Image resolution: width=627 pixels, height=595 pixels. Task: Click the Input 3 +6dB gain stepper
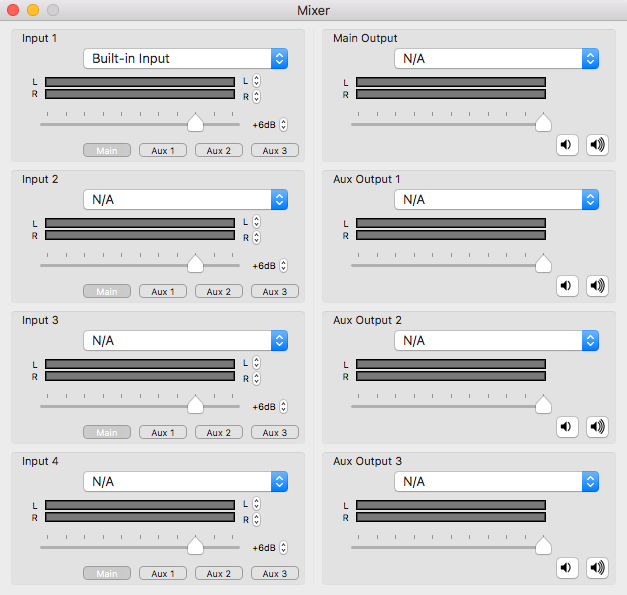[284, 407]
